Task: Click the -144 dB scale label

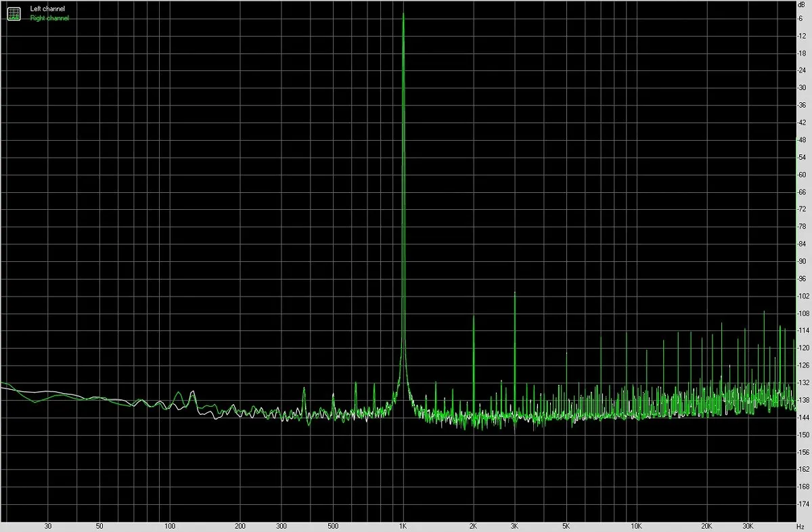Action: pyautogui.click(x=803, y=418)
